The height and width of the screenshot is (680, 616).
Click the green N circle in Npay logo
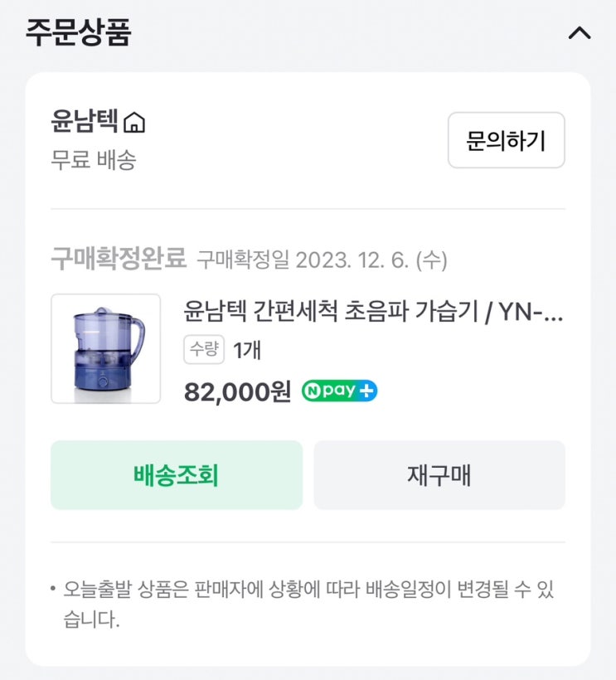point(312,391)
